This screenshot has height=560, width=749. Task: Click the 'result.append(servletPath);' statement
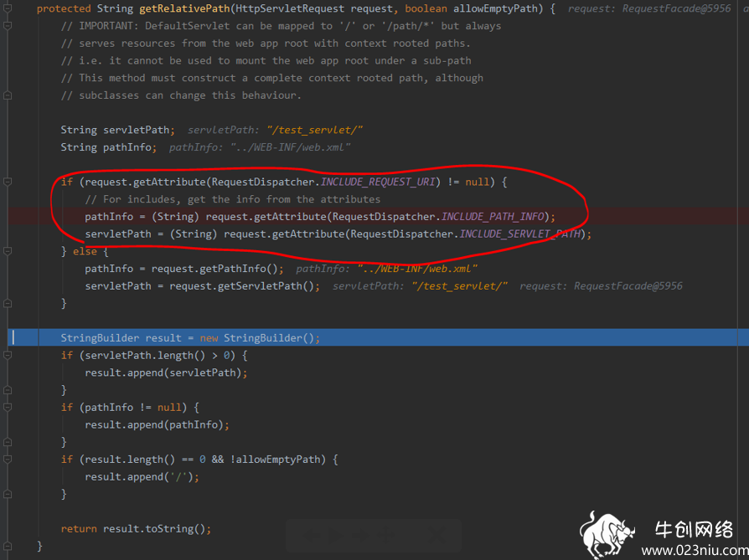tap(166, 372)
